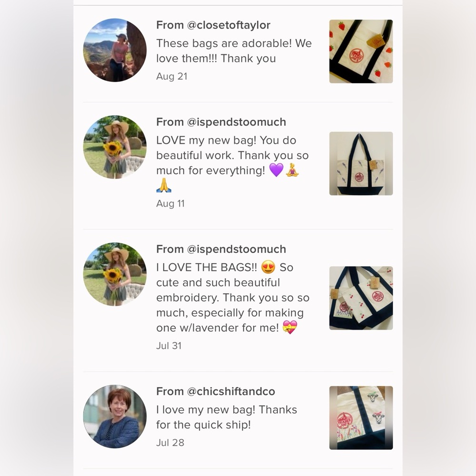
Task: Select the 'Thanks for the quick ship' comment
Action: tap(227, 417)
